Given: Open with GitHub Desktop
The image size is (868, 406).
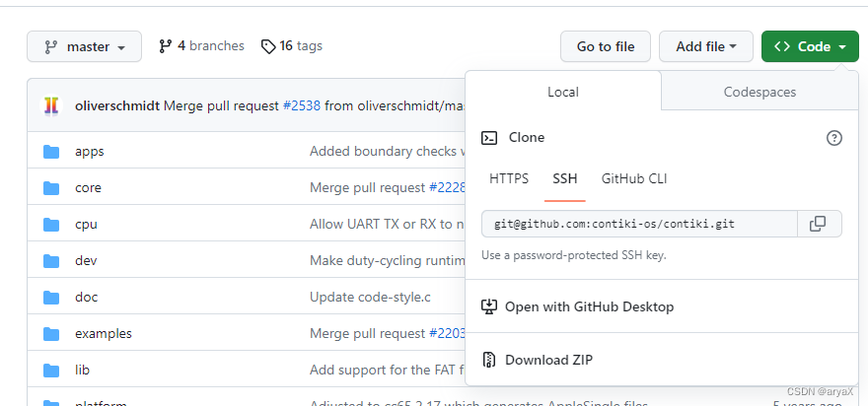Looking at the screenshot, I should click(589, 306).
